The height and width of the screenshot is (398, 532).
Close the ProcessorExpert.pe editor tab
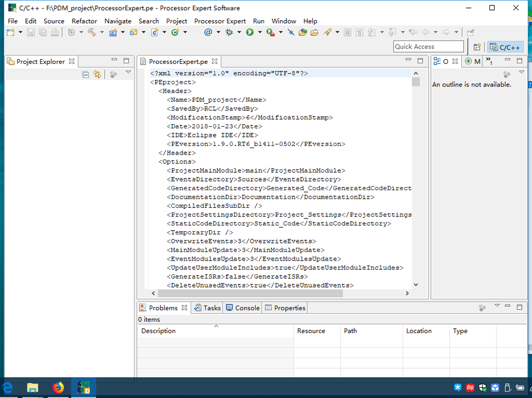point(215,61)
